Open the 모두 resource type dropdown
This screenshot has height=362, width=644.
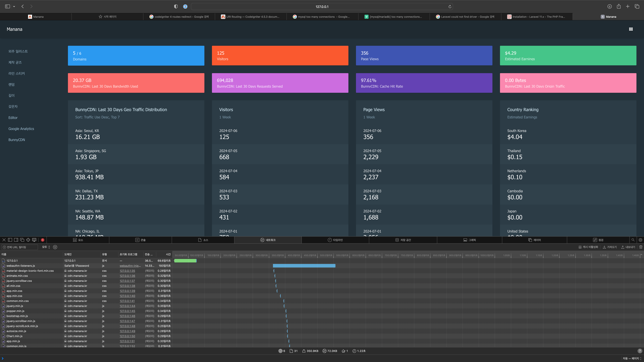46,247
